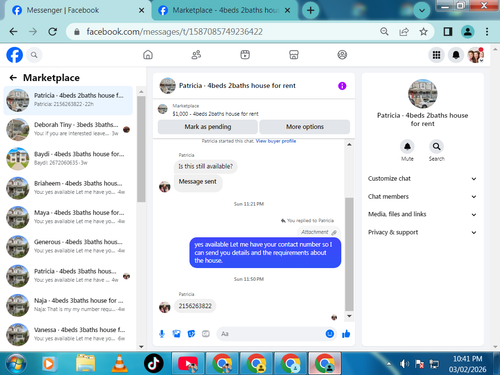
Task: Click the conversation list scroll-down arrow
Action: (x=141, y=346)
